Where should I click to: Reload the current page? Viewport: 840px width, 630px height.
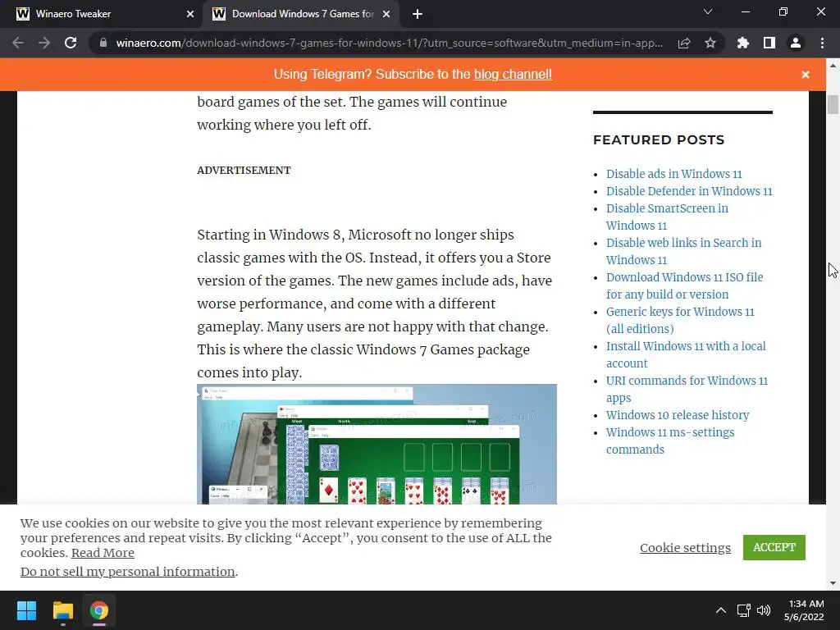tap(71, 43)
